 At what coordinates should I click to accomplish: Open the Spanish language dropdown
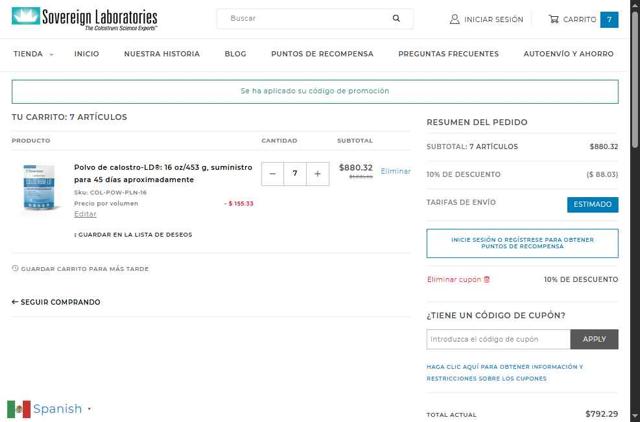[x=62, y=409]
